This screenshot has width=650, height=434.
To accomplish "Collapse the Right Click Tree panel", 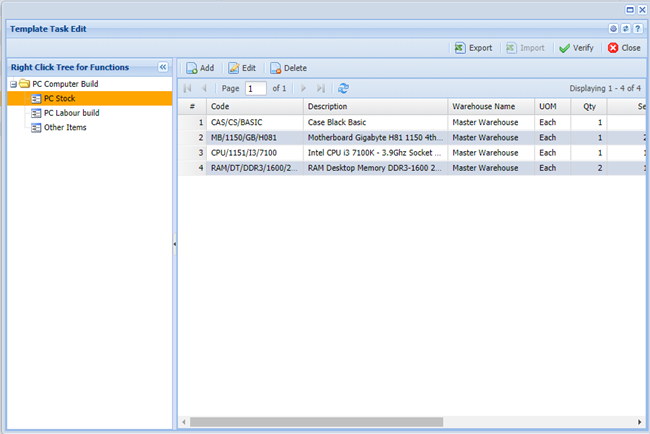I will click(163, 67).
